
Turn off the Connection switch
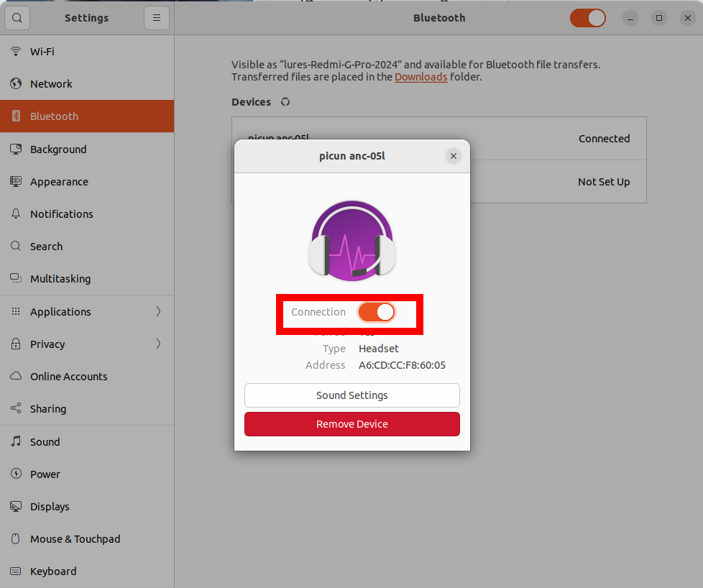(x=376, y=312)
